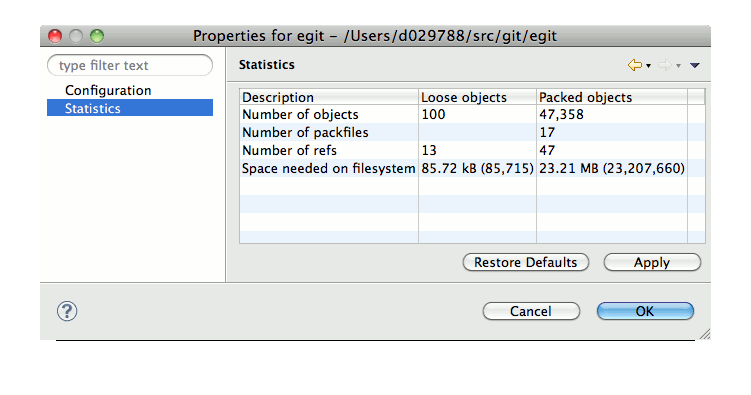
Task: Click the forward navigation arrow icon
Action: click(x=665, y=65)
